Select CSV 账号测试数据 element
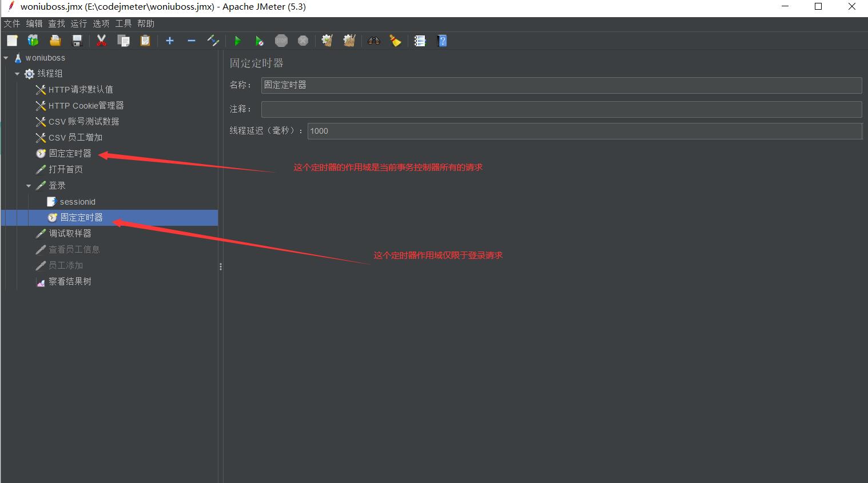Image resolution: width=868 pixels, height=483 pixels. 83,122
